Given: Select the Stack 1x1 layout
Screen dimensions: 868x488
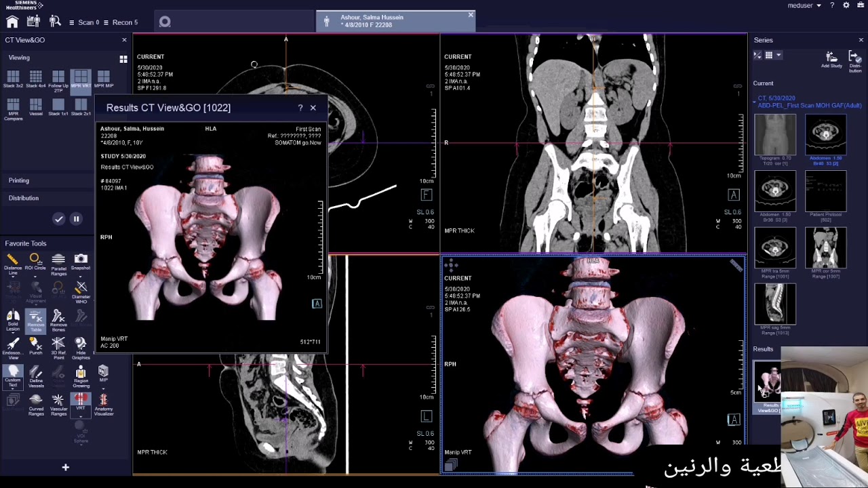Looking at the screenshot, I should (58, 107).
